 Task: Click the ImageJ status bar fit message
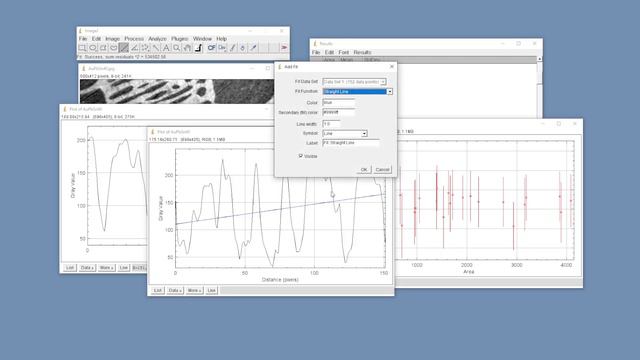122,57
